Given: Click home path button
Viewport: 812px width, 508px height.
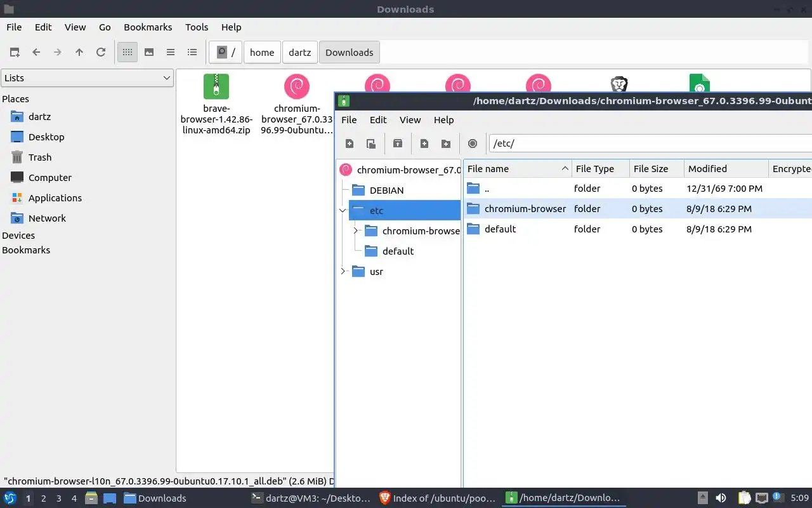Looking at the screenshot, I should 262,52.
